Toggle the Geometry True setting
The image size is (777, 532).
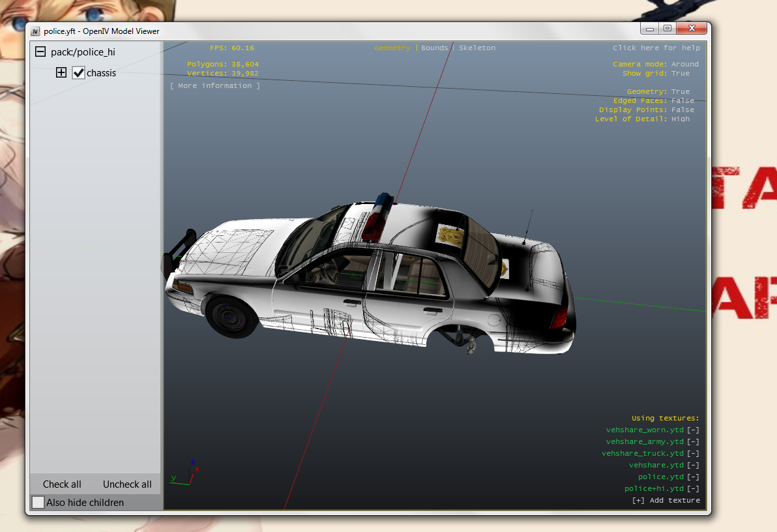tap(681, 91)
